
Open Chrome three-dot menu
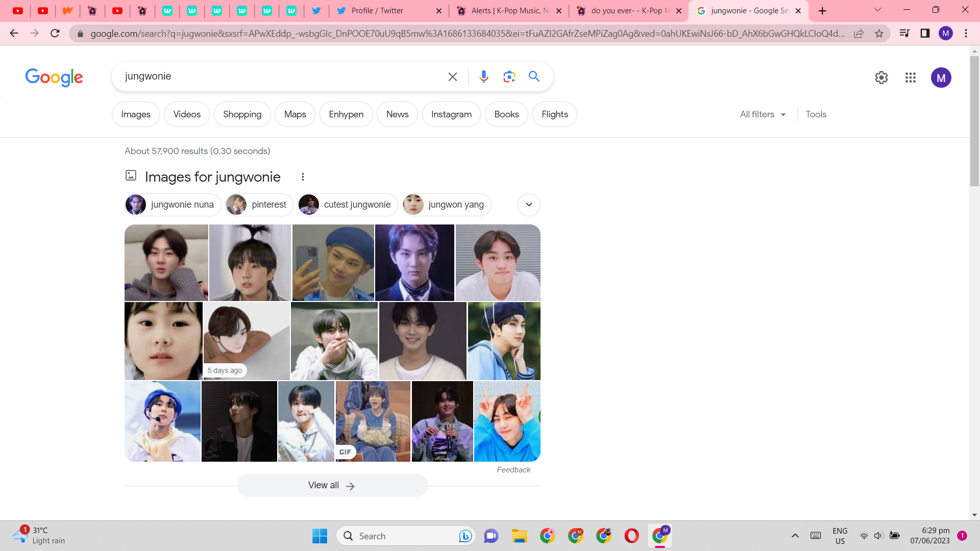[x=966, y=33]
